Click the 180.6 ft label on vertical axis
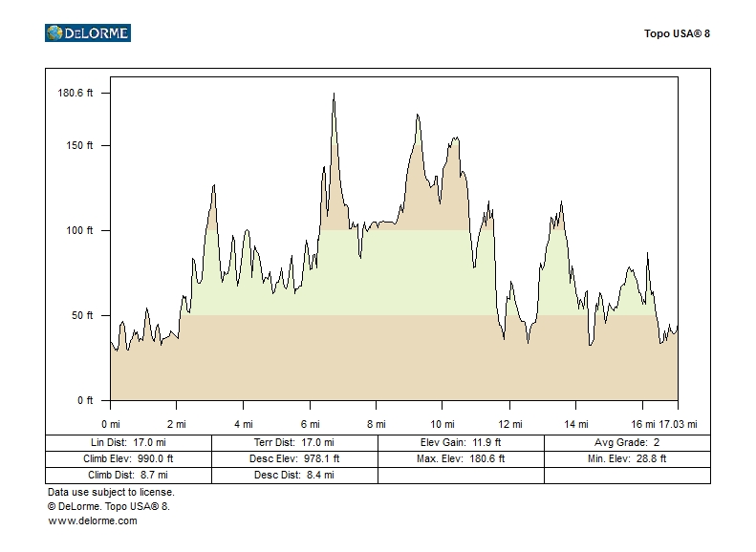This screenshot has width=756, height=552. 76,93
